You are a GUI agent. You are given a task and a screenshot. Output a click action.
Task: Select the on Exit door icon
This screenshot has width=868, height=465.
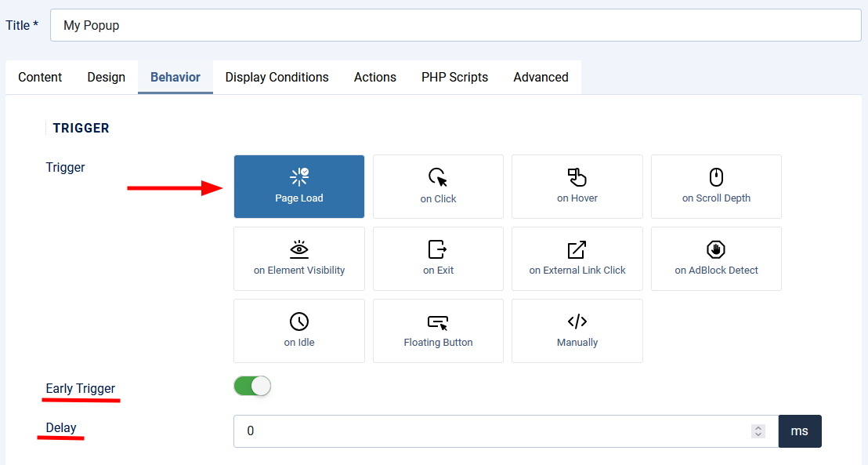[x=438, y=249]
